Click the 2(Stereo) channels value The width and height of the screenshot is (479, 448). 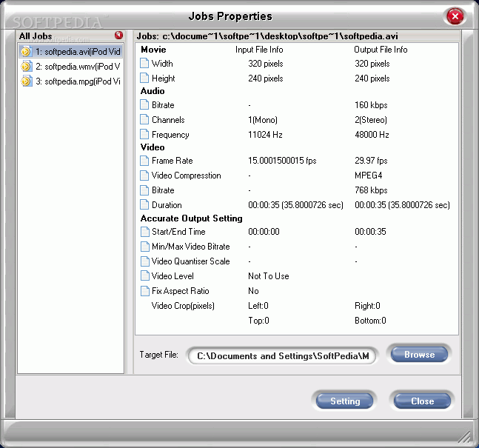[x=371, y=120]
